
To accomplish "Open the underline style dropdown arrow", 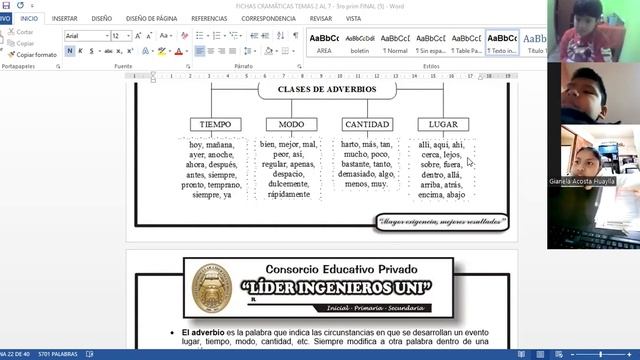I will [x=99, y=51].
